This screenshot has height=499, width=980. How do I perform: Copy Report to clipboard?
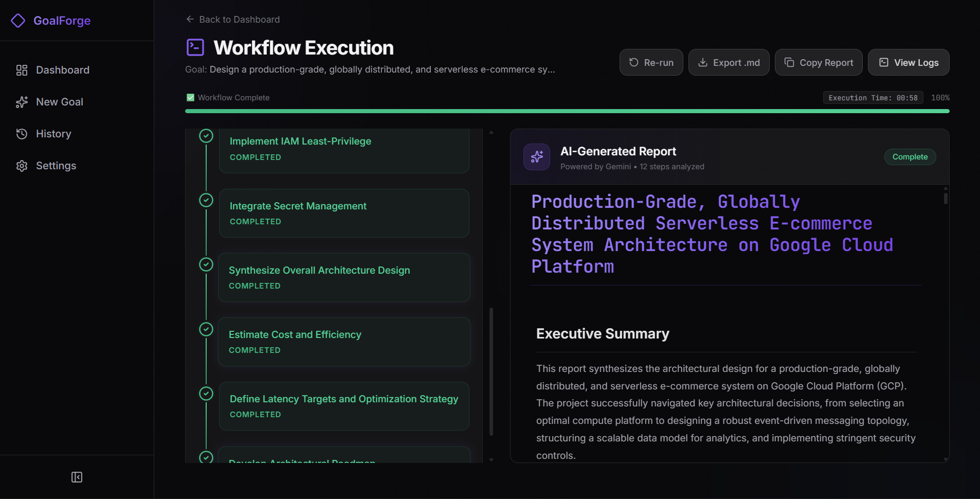tap(819, 62)
